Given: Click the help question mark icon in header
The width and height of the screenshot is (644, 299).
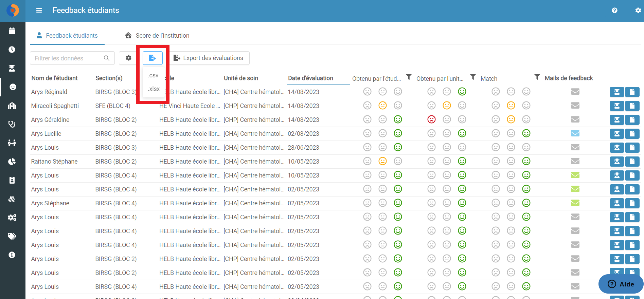Looking at the screenshot, I should pos(614,11).
